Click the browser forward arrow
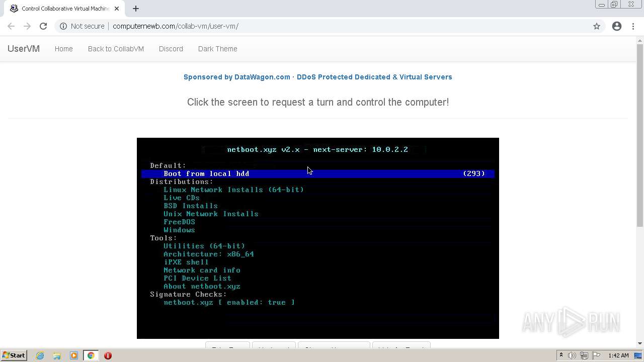The image size is (644, 362). (27, 26)
